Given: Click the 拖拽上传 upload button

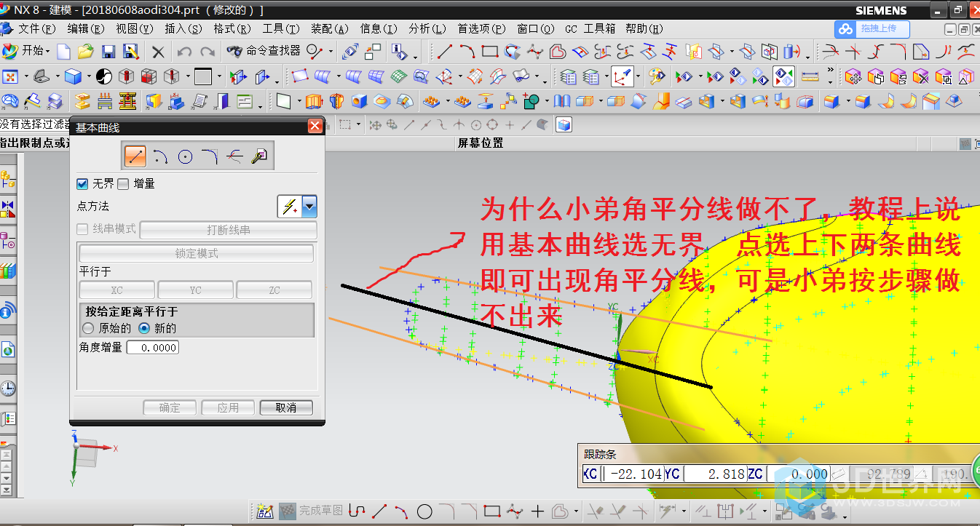Looking at the screenshot, I should (x=872, y=28).
